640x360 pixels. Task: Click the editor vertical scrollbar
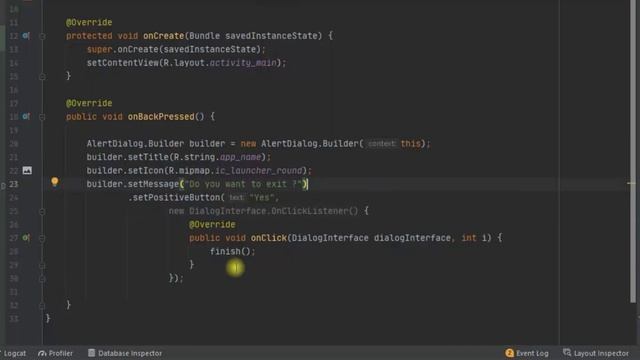point(633,151)
